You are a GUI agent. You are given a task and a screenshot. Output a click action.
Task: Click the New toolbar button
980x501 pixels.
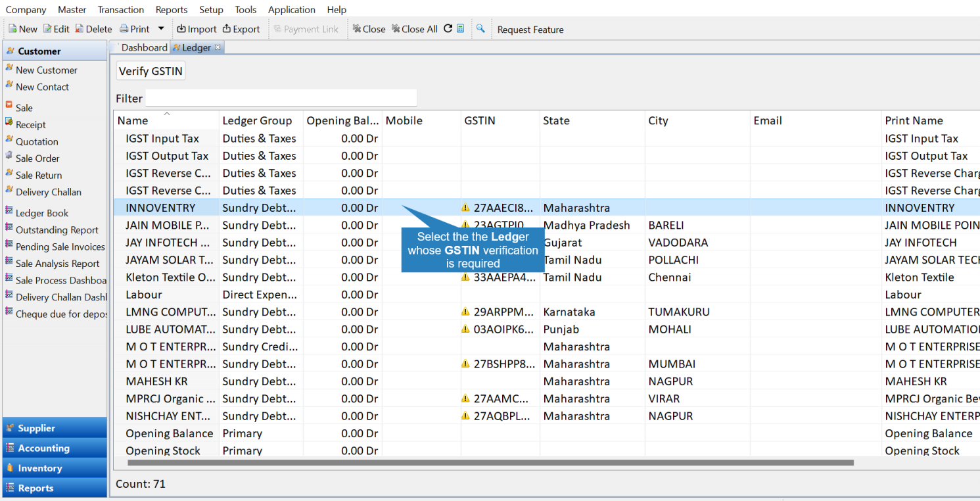(23, 29)
